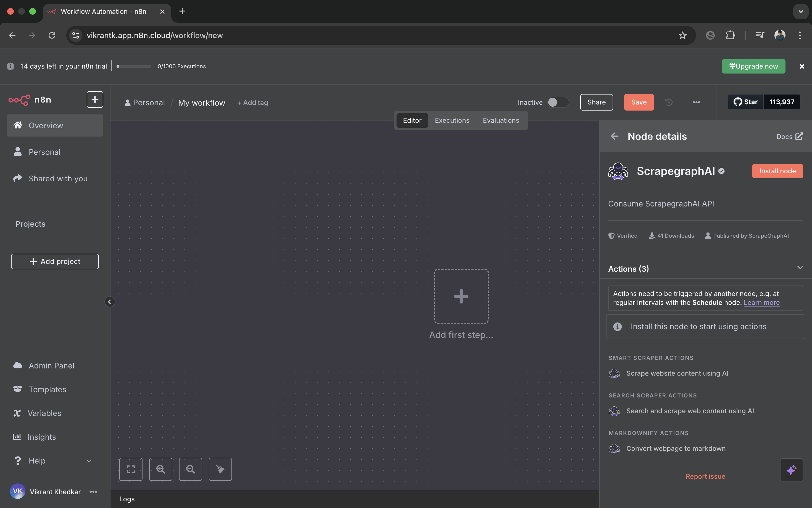Save the workflow
This screenshot has width=812, height=508.
coord(639,102)
